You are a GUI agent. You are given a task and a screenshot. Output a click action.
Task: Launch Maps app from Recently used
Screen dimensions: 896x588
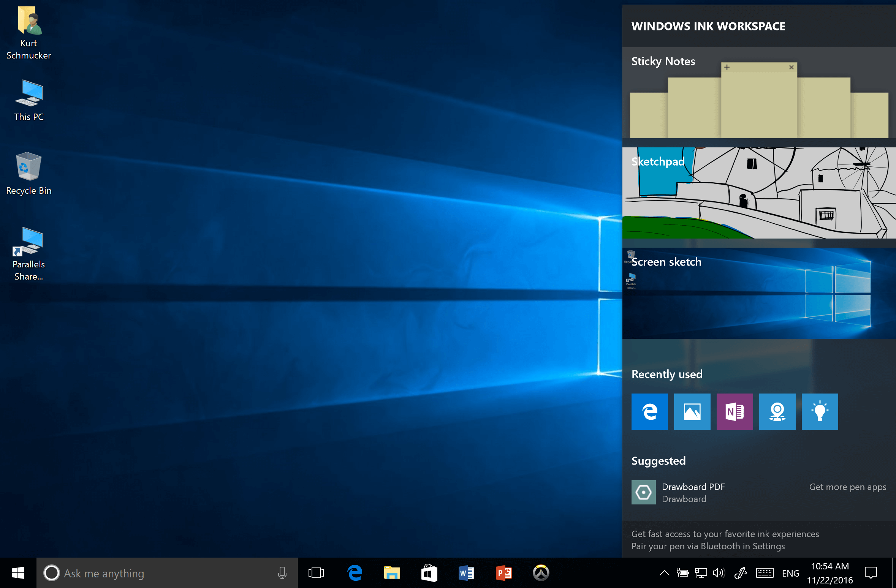(x=777, y=412)
